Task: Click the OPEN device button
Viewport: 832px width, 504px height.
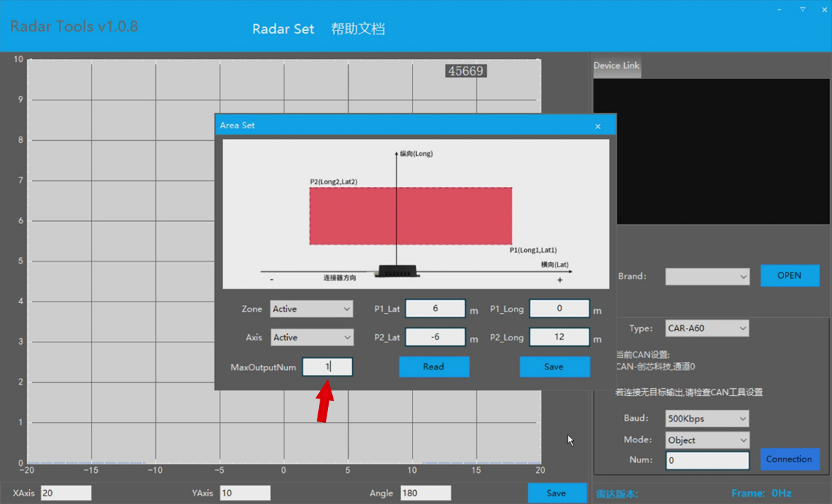Action: pyautogui.click(x=789, y=275)
